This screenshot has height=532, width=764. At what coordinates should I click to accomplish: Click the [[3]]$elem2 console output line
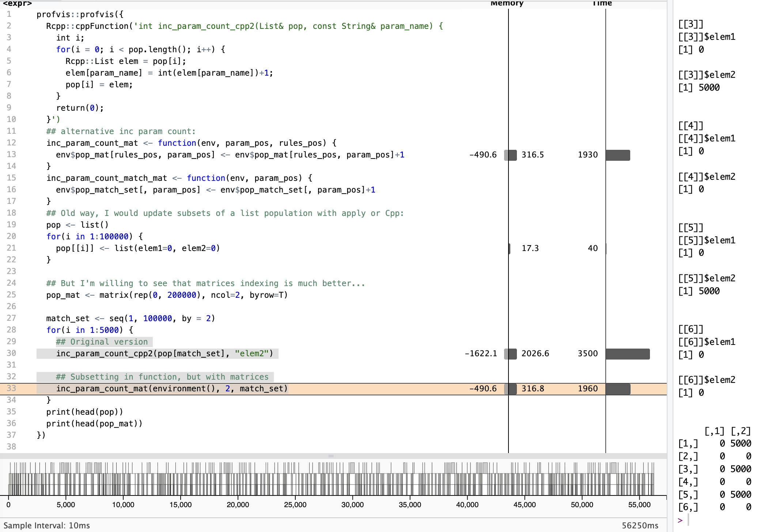pyautogui.click(x=707, y=75)
